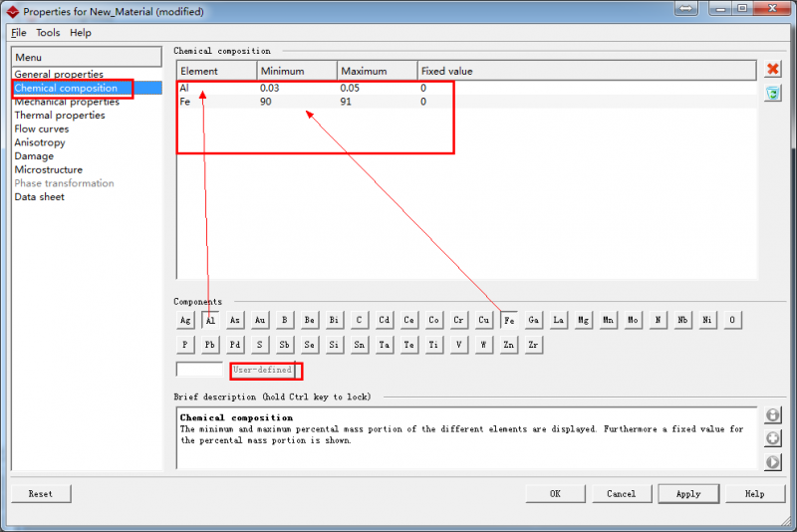This screenshot has height=532, width=797.
Task: Click the User-defined button
Action: pyautogui.click(x=262, y=370)
